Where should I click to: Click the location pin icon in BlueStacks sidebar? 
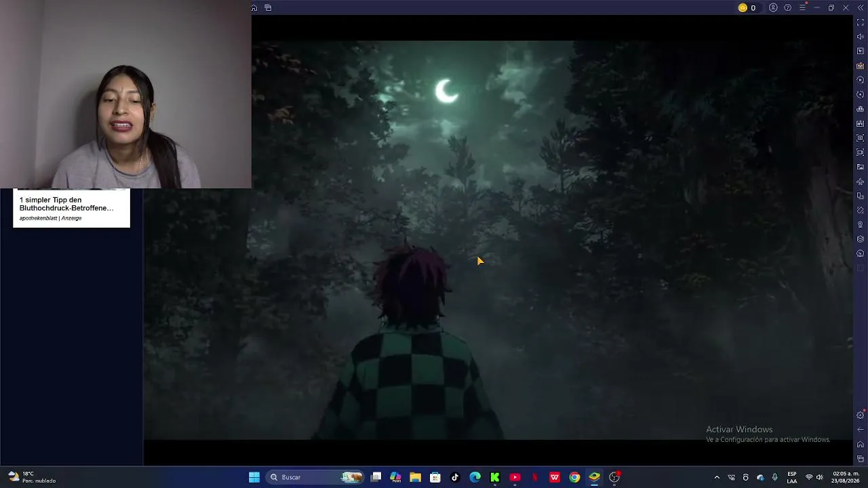(861, 224)
